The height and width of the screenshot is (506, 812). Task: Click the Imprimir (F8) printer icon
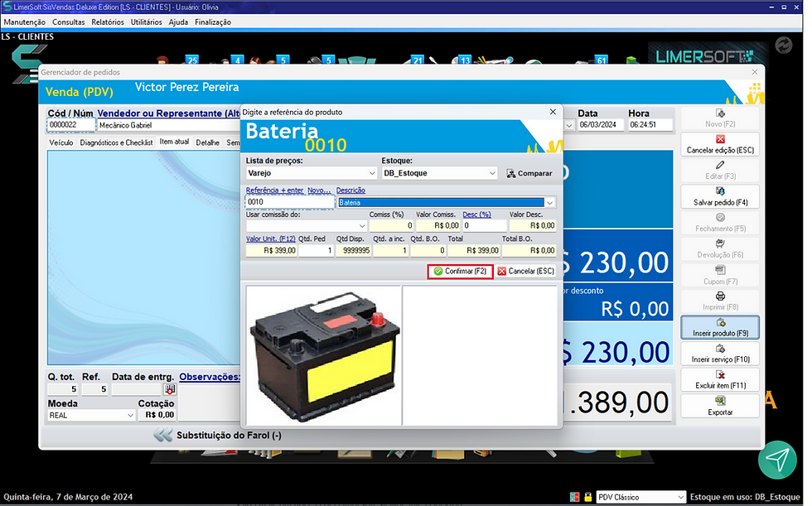(720, 296)
